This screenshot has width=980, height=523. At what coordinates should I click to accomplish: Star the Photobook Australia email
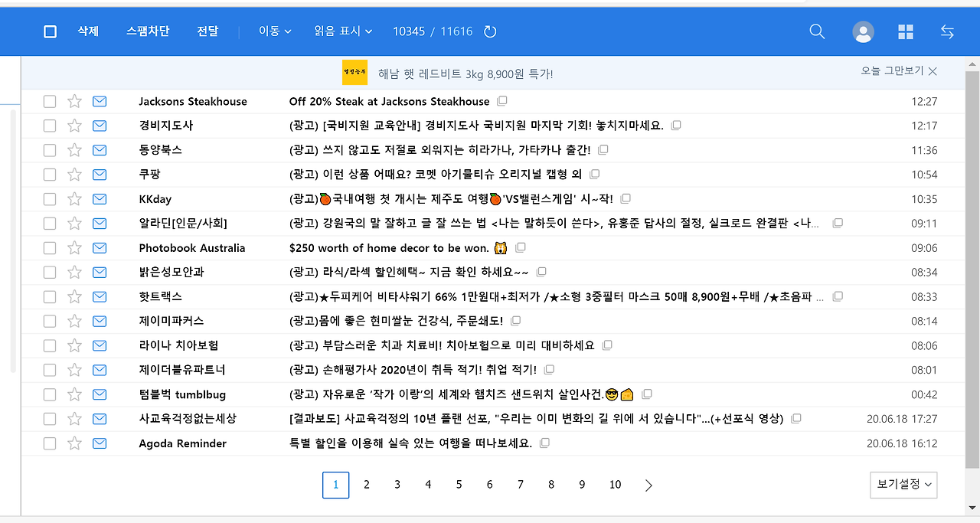(74, 248)
